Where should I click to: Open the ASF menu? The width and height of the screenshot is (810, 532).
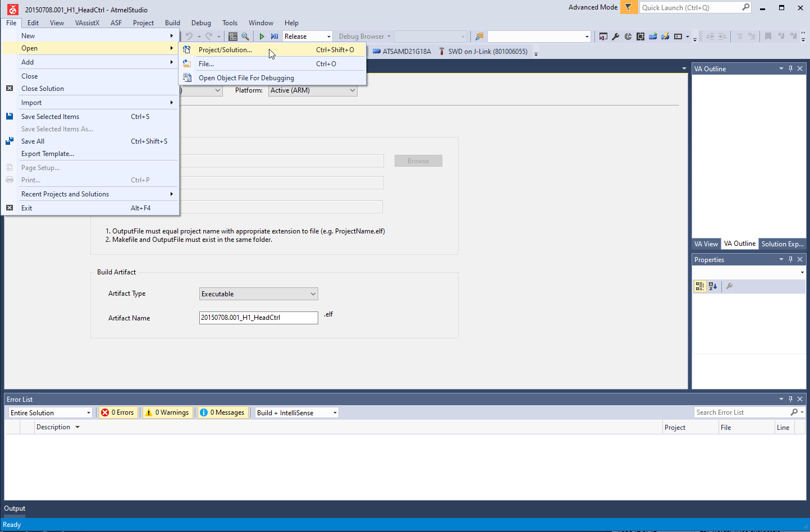point(116,23)
